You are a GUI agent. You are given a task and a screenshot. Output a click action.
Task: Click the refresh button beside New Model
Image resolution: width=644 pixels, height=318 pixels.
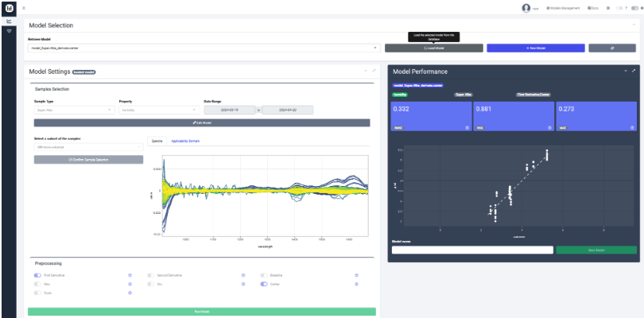(611, 48)
